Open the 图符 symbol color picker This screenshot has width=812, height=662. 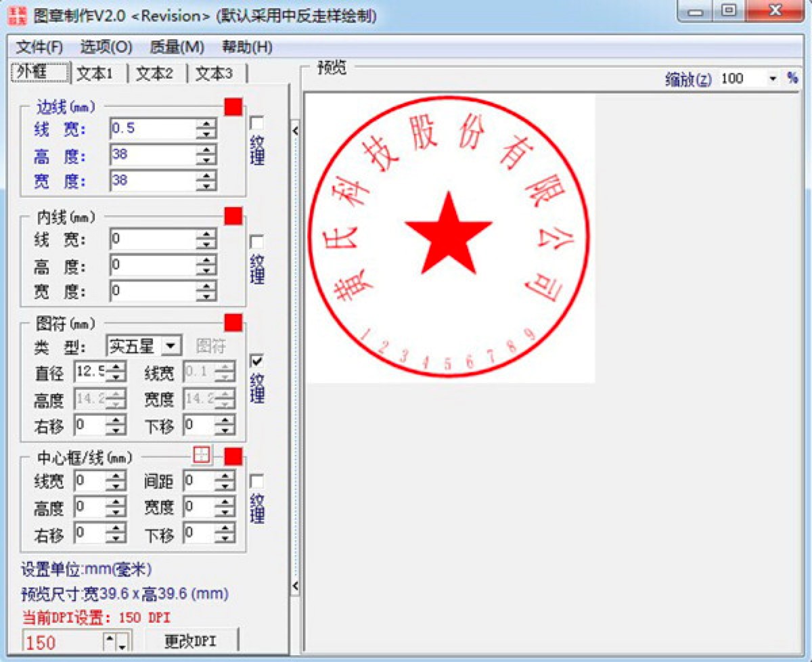point(232,323)
